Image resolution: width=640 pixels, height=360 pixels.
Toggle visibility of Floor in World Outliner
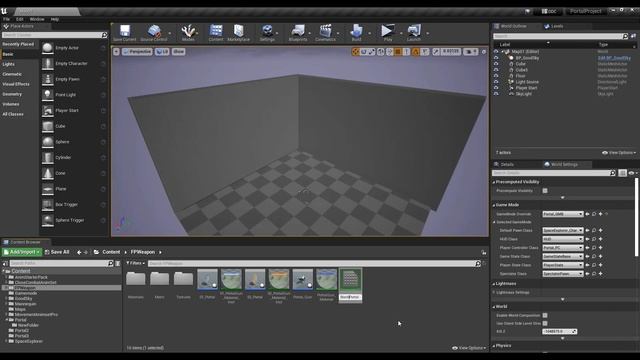click(x=496, y=76)
